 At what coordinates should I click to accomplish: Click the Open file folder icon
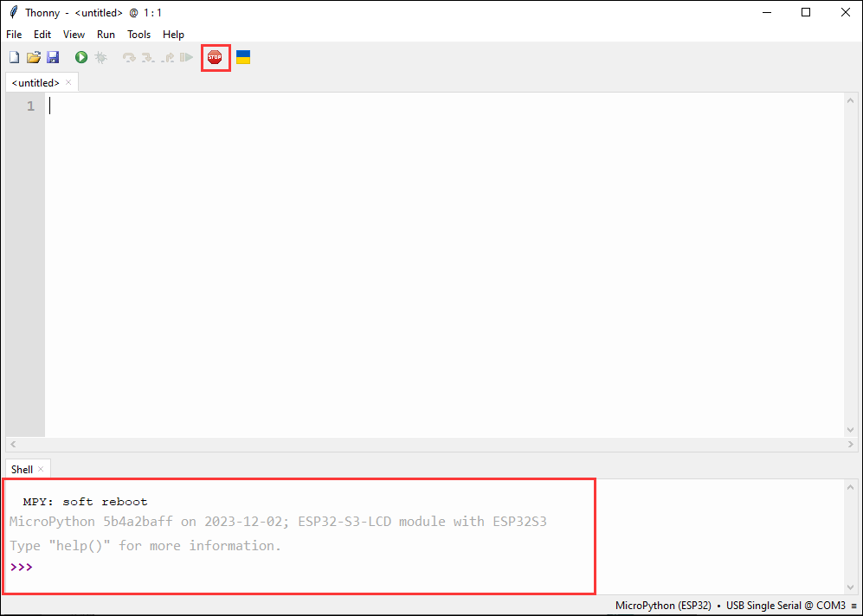[x=33, y=58]
